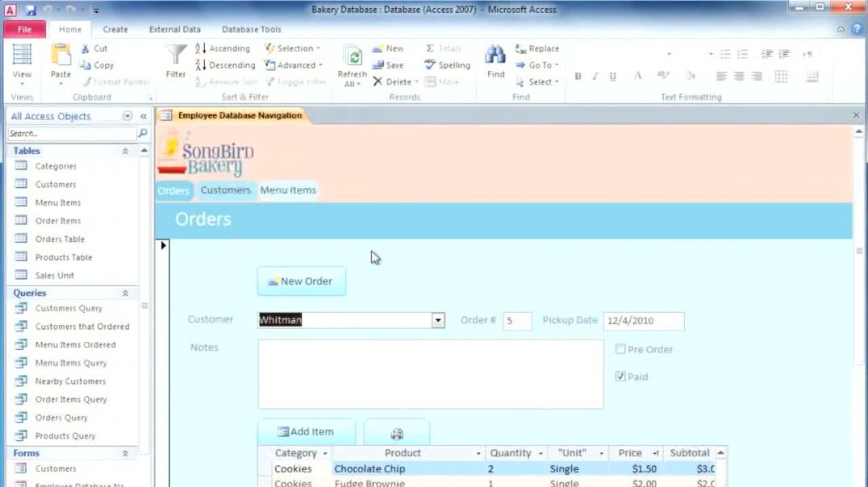This screenshot has height=487, width=868.
Task: Open the Products Table
Action: pyautogui.click(x=64, y=257)
